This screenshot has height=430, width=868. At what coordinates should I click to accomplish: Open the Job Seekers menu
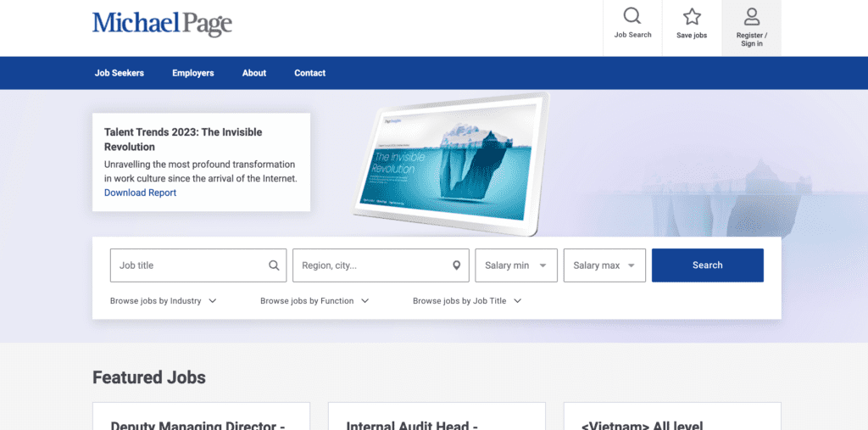point(119,73)
